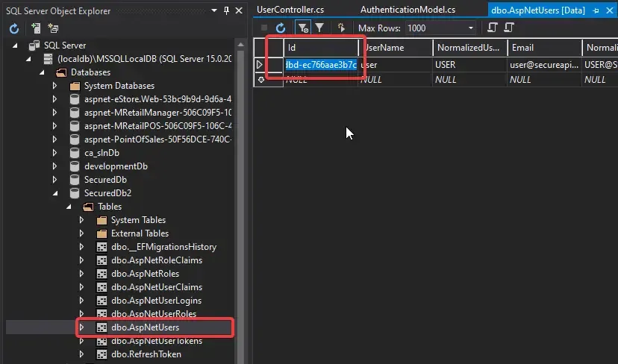Expand the ca_slnDb database

[54, 153]
